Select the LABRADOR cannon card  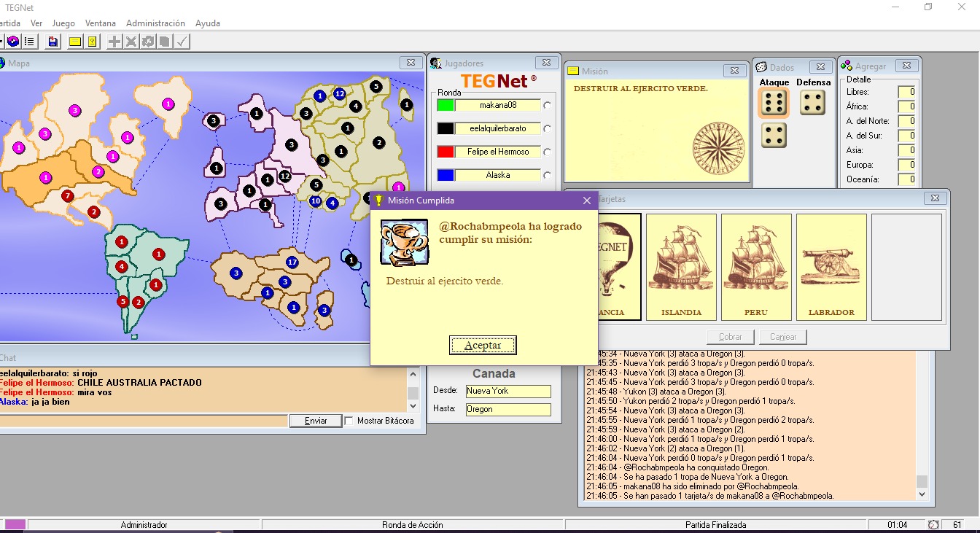[831, 267]
